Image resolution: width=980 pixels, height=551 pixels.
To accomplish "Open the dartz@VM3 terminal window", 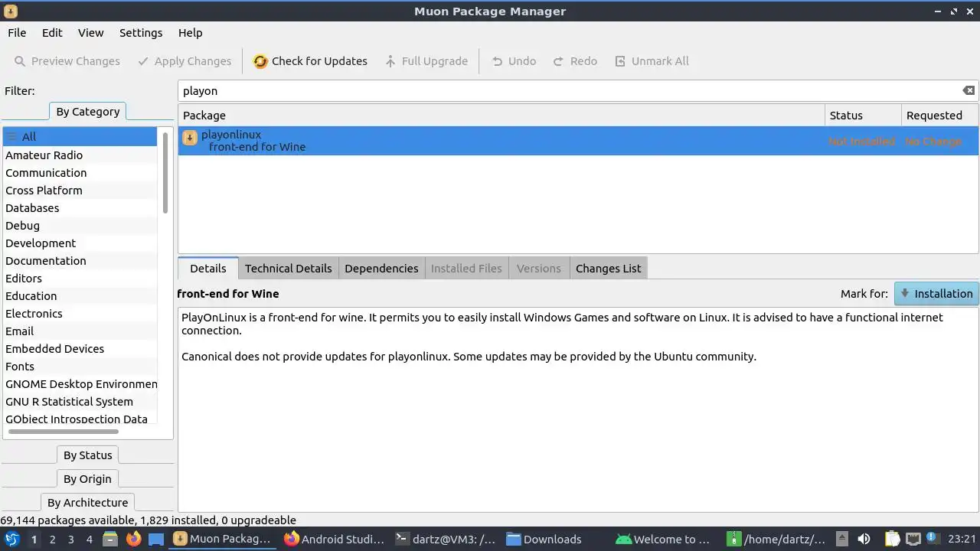I will click(445, 539).
